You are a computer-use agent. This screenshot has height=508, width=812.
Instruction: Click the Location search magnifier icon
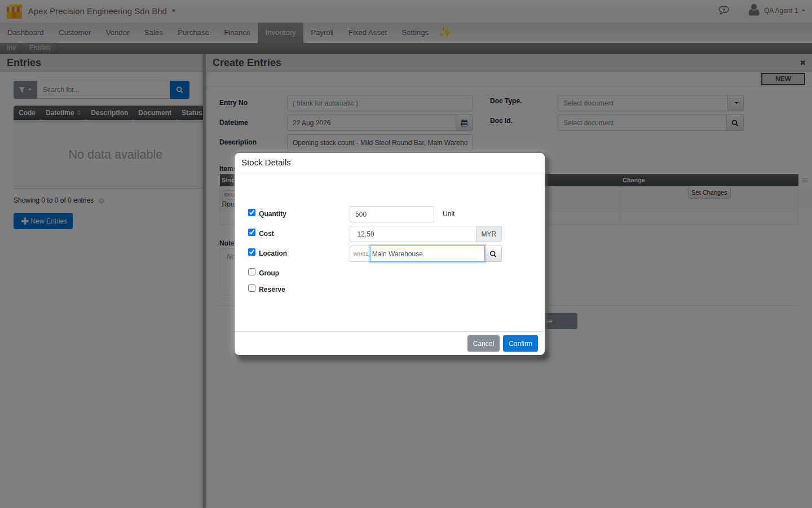[x=493, y=254]
